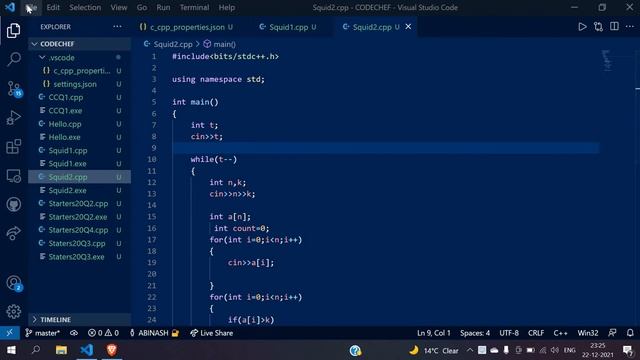This screenshot has width=640, height=360.
Task: Open the Selection menu
Action: 85,7
